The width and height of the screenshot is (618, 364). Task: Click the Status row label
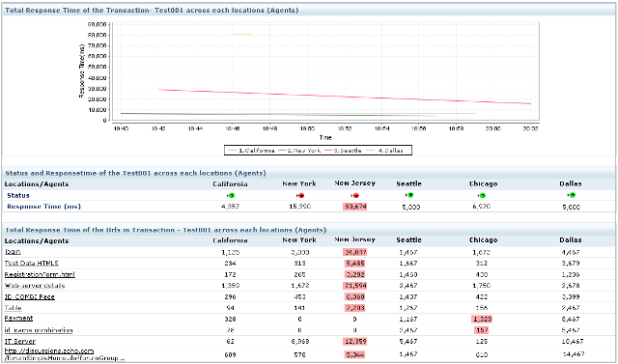tap(18, 195)
